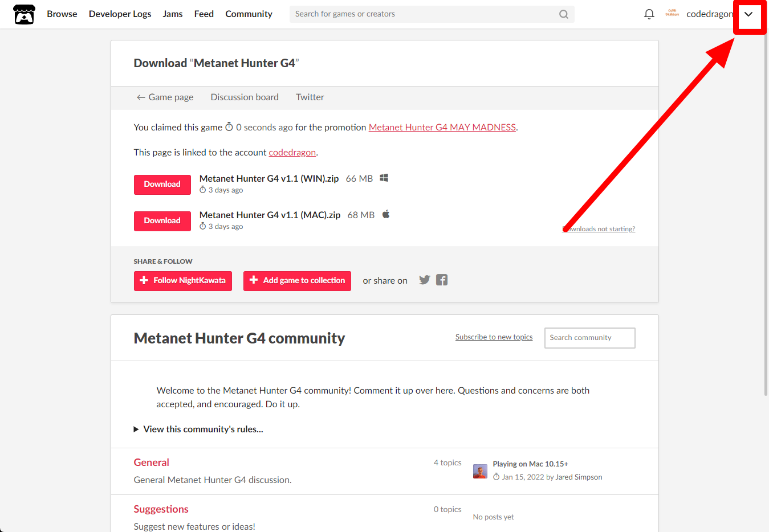Focus the Search community field

pos(590,338)
